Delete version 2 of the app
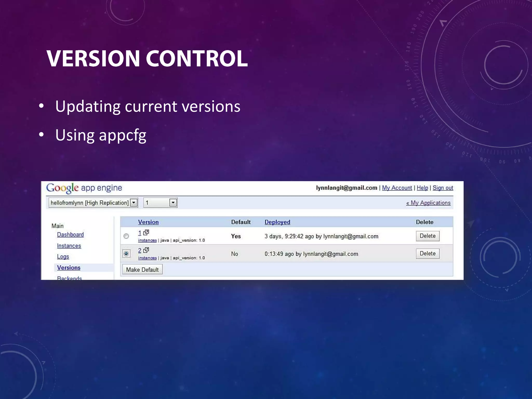The image size is (532, 399). [x=427, y=254]
